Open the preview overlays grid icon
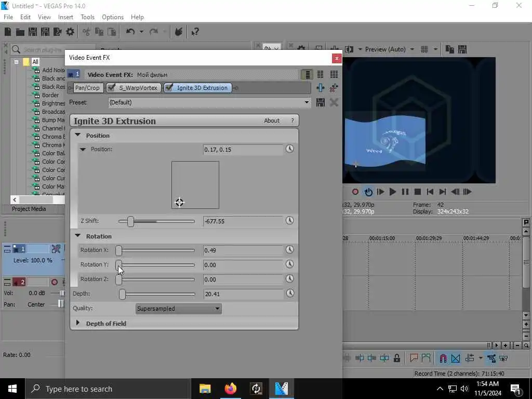 coord(424,49)
